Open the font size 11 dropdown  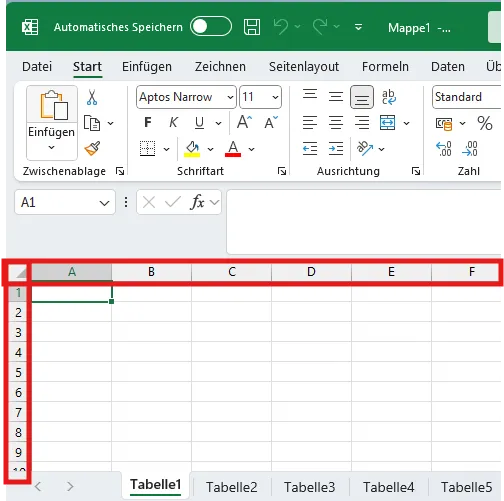(275, 97)
